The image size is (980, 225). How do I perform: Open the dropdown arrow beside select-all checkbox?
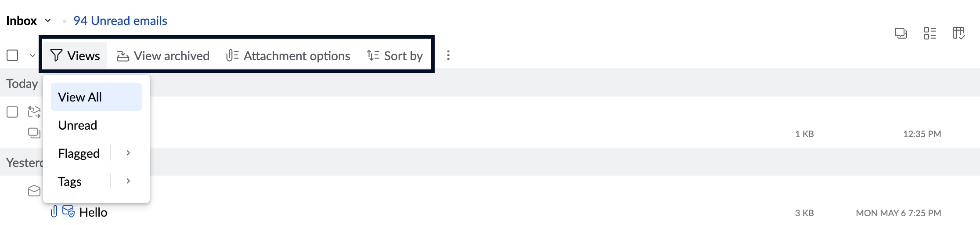click(x=32, y=56)
